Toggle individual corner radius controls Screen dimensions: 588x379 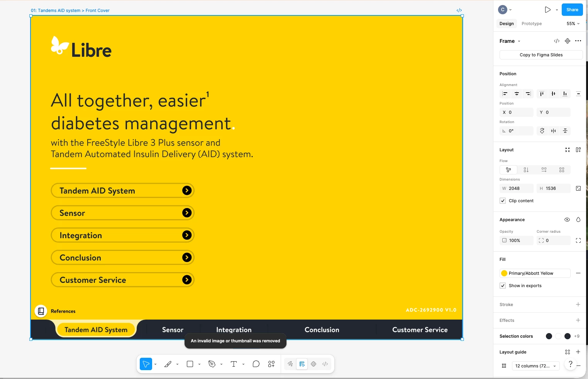point(578,240)
